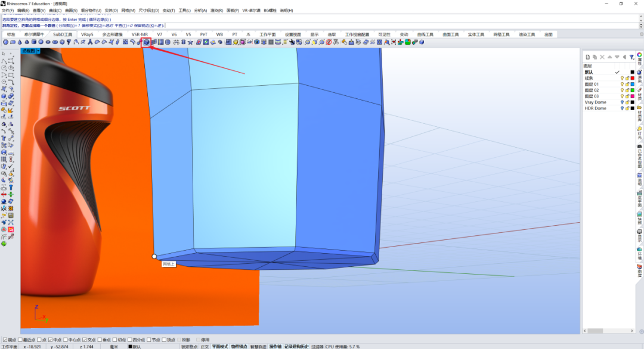Screen dimensions: 644x349
Task: Click the gear icon at tab bar right end
Action: pos(642,35)
